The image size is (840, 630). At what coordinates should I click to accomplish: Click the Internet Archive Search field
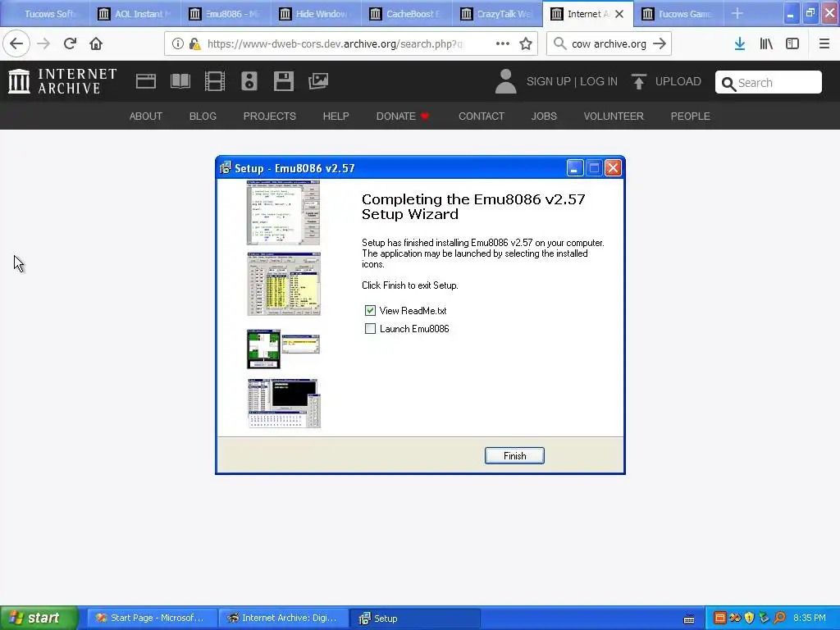[768, 83]
